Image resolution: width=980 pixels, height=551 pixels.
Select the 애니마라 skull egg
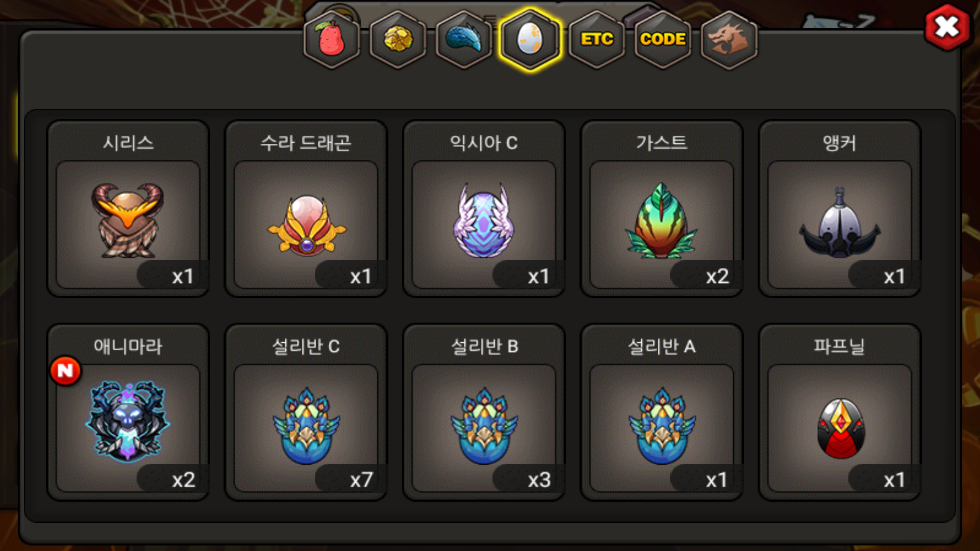tap(128, 413)
